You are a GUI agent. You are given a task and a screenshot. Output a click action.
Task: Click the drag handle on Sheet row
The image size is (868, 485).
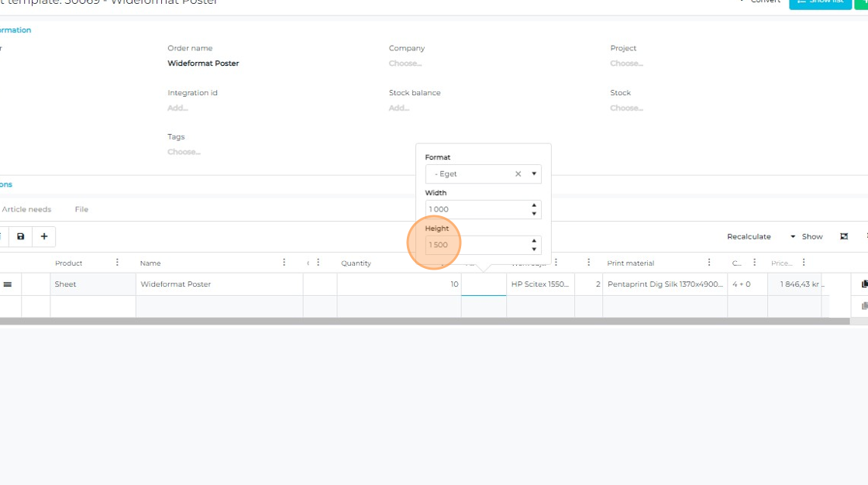[x=8, y=284]
